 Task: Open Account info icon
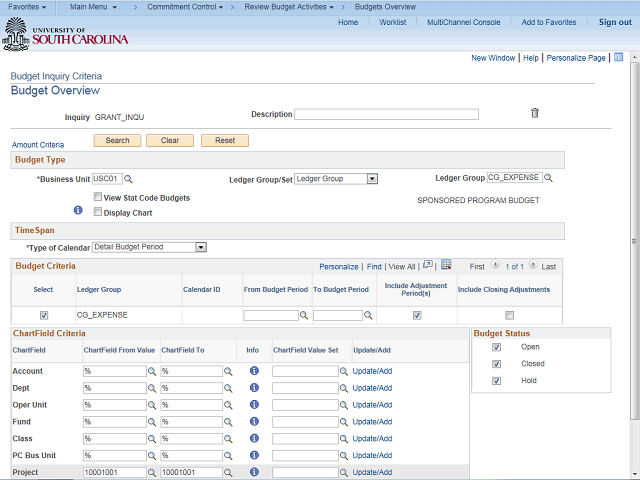[253, 371]
